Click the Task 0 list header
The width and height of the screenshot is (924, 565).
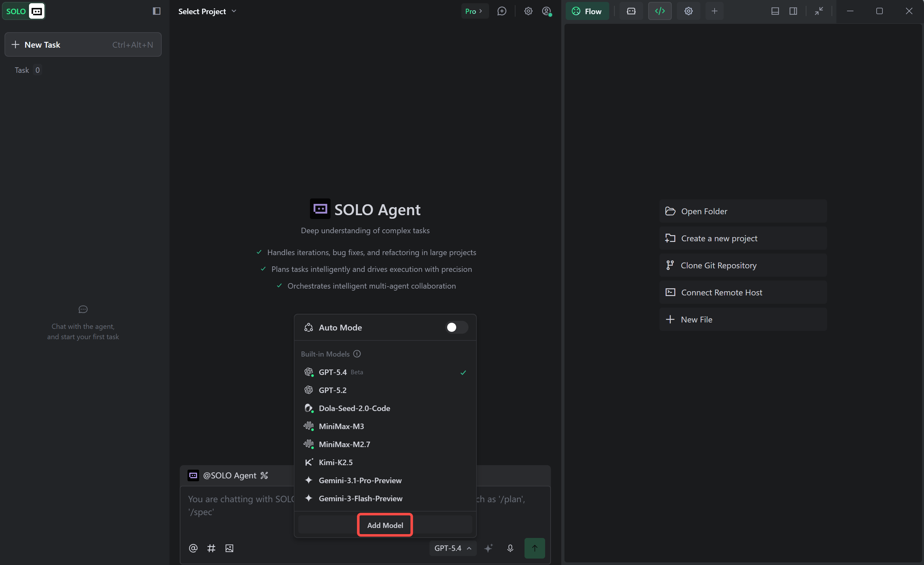[x=28, y=70]
